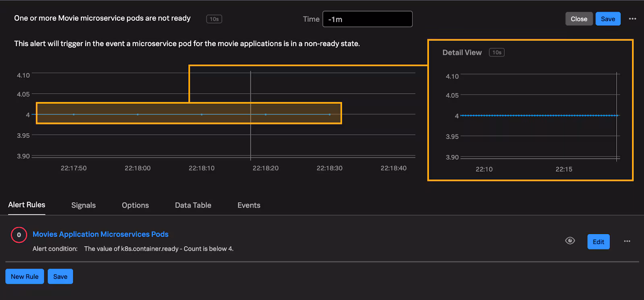Edit the Movies Application Microservices Pods rule
Screen dimensions: 644x300
(598, 242)
